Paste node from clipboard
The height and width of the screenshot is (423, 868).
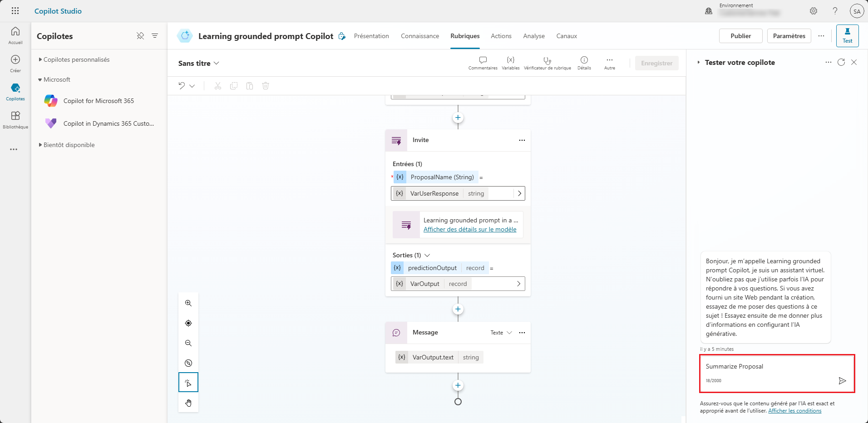pos(250,86)
